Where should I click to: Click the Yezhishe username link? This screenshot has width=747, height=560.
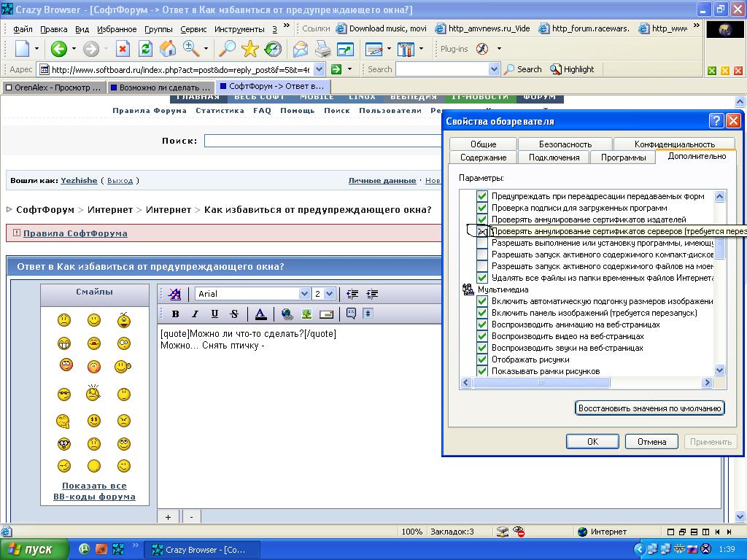pyautogui.click(x=79, y=181)
